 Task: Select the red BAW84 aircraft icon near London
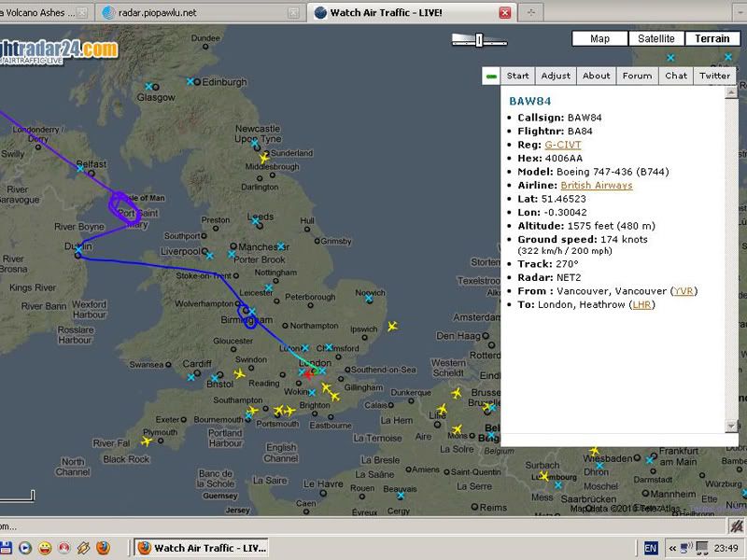point(308,375)
